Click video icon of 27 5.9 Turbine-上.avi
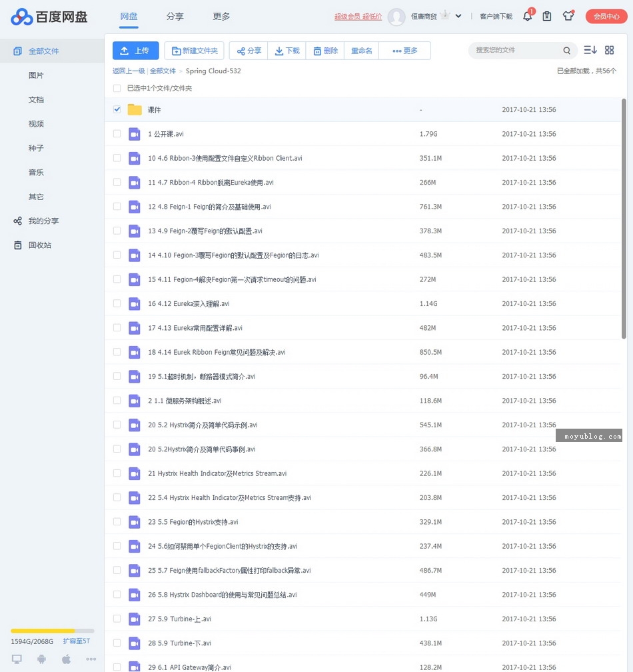 (135, 619)
